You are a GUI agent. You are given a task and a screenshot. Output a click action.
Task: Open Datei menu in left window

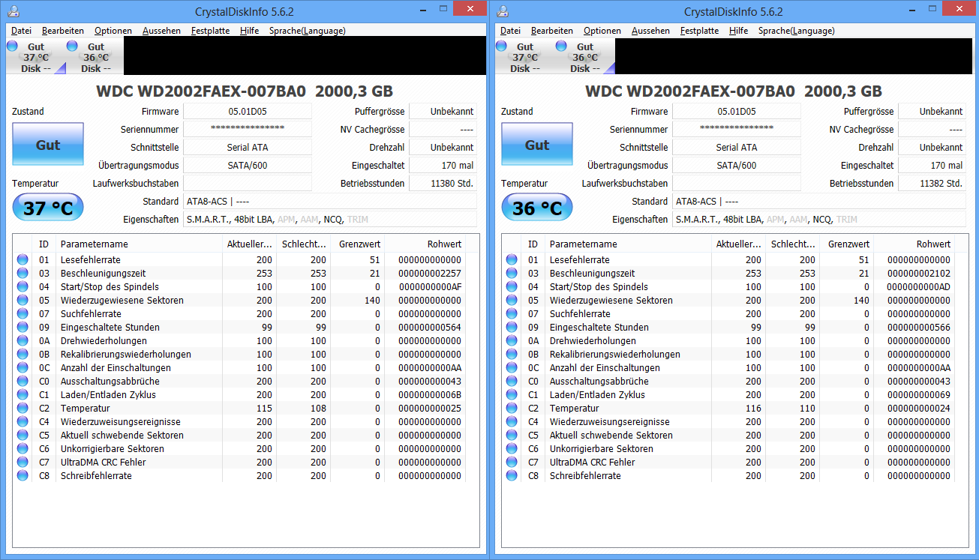point(21,31)
